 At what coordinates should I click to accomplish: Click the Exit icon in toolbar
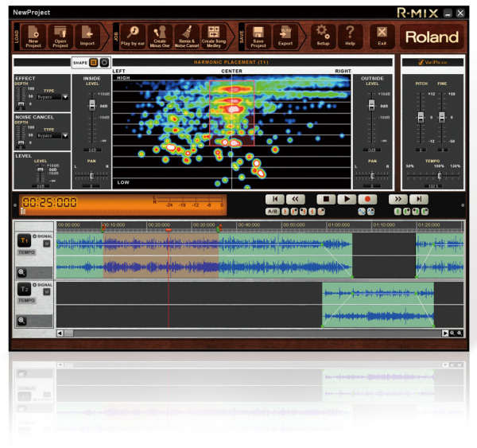382,37
